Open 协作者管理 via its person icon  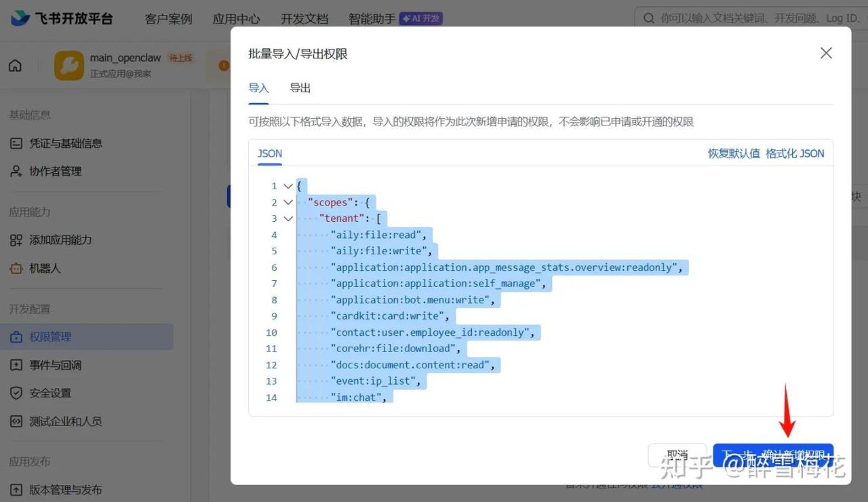[x=16, y=172]
